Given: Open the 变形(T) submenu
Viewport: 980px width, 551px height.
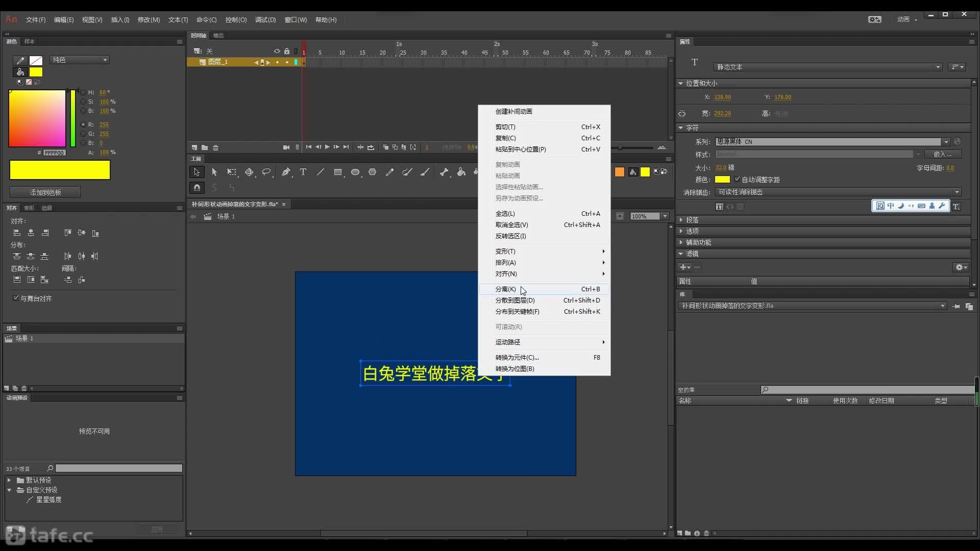Looking at the screenshot, I should (x=544, y=252).
